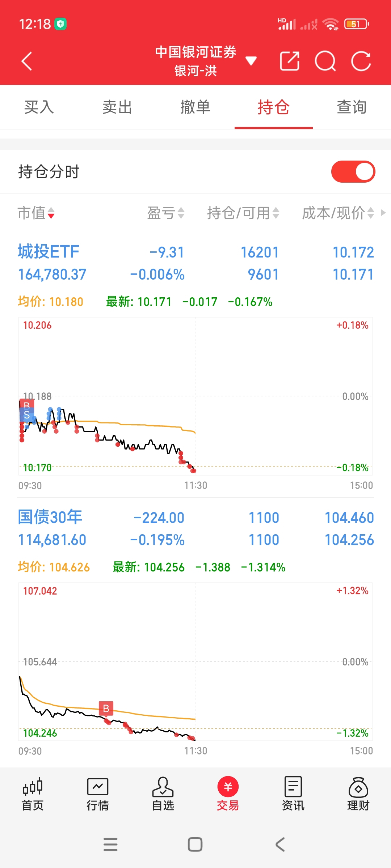Screen dimensions: 391x868
Task: Switch to the 撤单 tab
Action: 195,107
